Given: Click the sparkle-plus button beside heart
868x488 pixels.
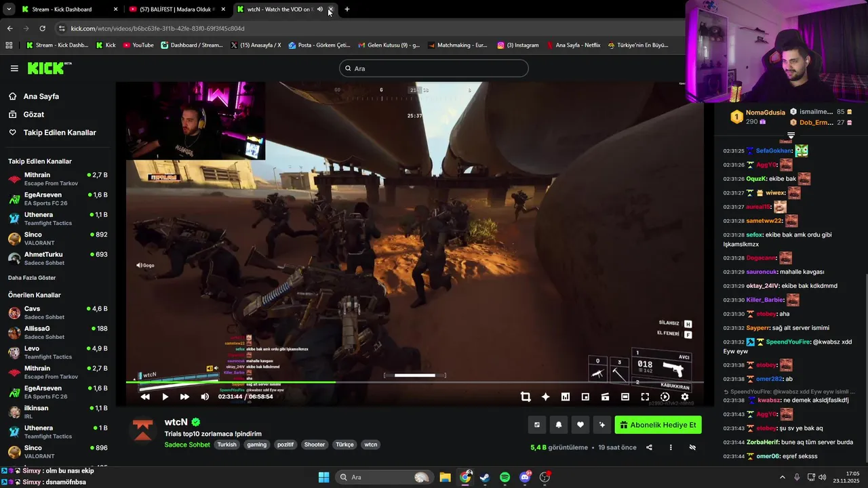Looking at the screenshot, I should point(602,425).
